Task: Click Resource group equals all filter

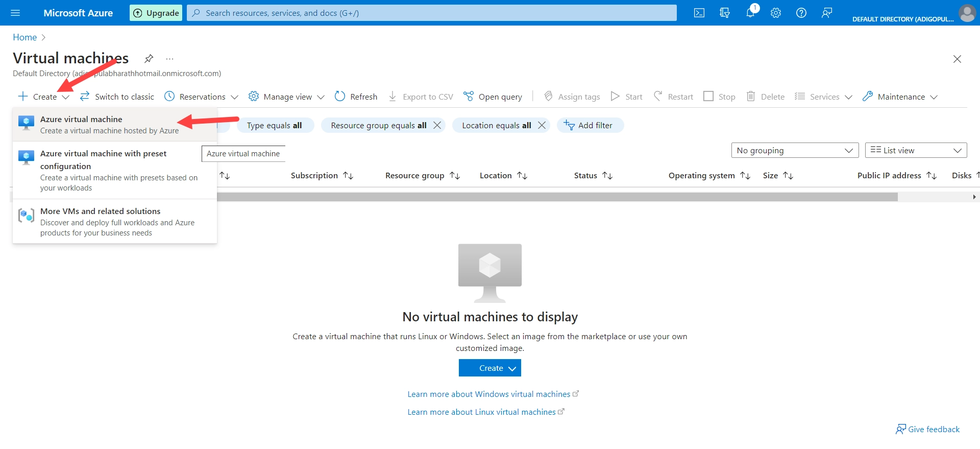Action: 378,125
